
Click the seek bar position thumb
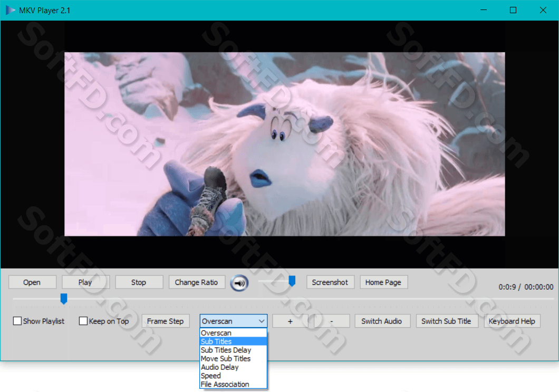point(64,299)
